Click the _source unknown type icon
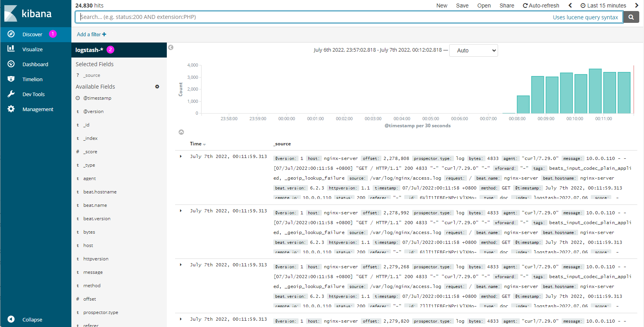This screenshot has height=327, width=644. pyautogui.click(x=78, y=75)
